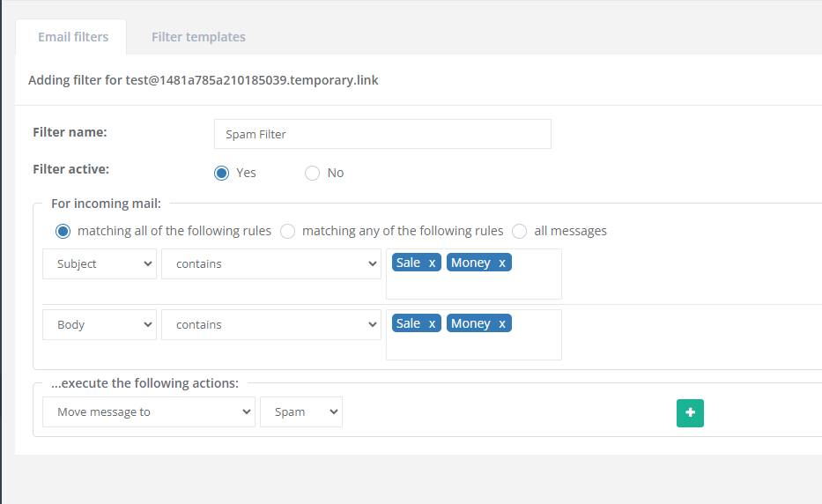
Task: Select matching all of the following rules
Action: coord(63,231)
